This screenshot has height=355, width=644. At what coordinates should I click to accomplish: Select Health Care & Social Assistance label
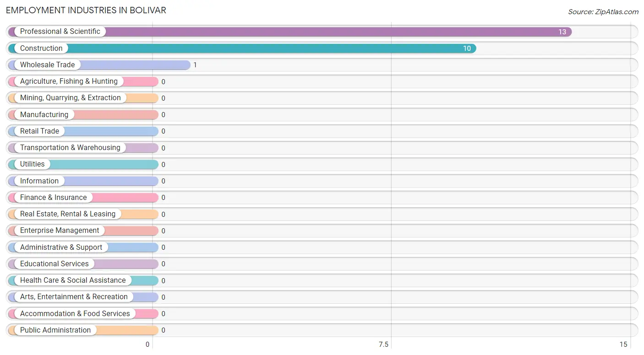[73, 280]
